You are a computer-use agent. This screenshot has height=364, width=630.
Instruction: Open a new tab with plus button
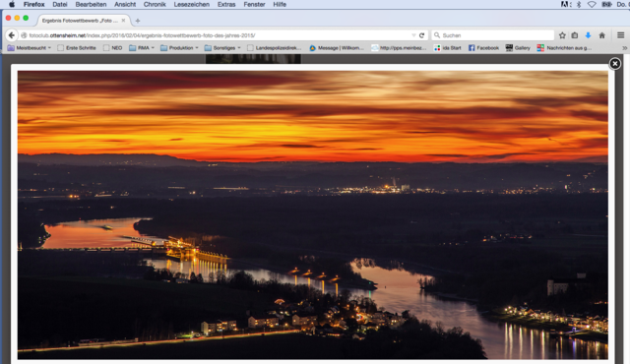coord(138,21)
